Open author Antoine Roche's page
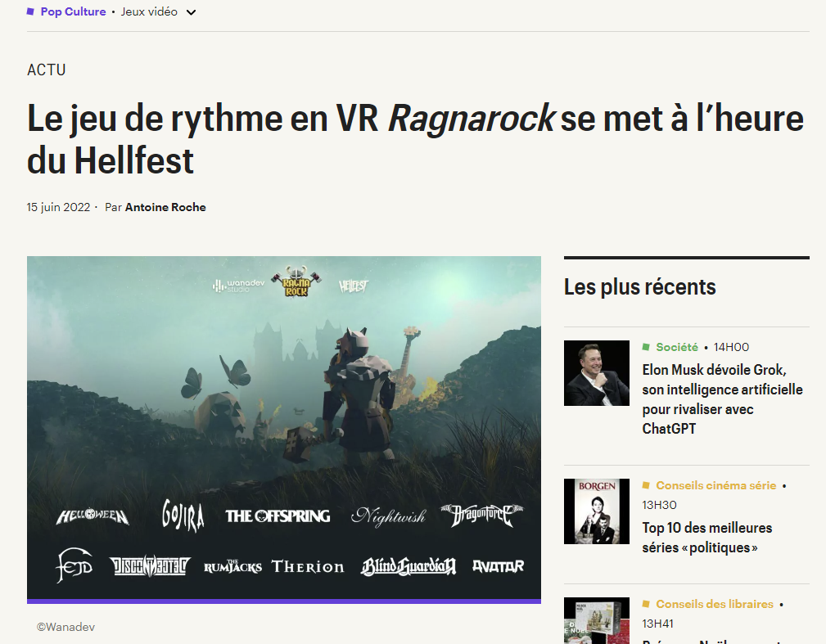826x644 pixels. (165, 207)
